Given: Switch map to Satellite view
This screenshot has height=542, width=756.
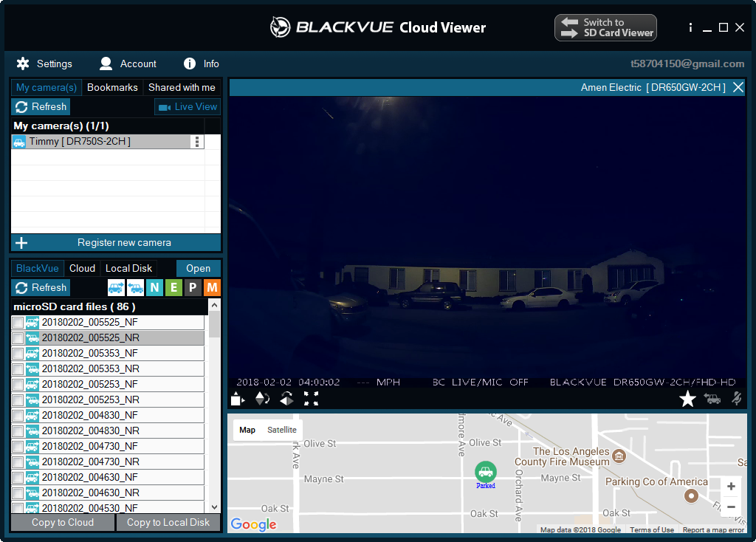Looking at the screenshot, I should [x=281, y=430].
